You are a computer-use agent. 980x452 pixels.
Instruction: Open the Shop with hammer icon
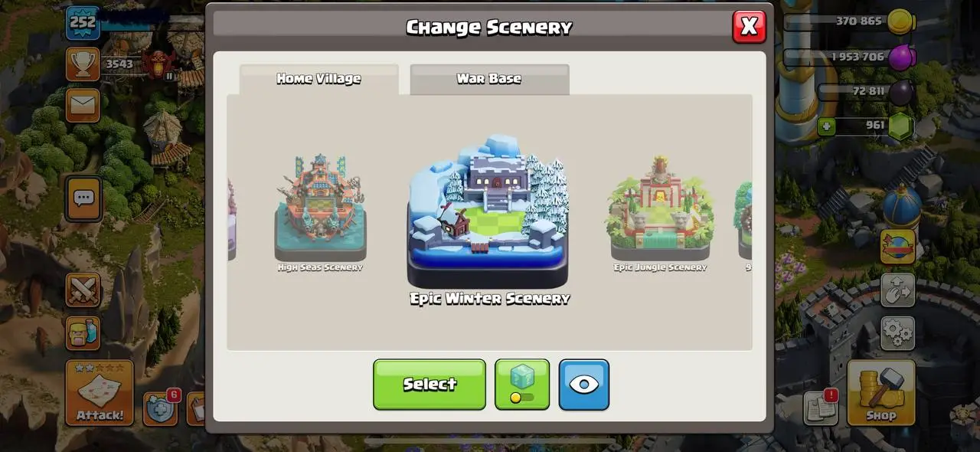click(880, 393)
